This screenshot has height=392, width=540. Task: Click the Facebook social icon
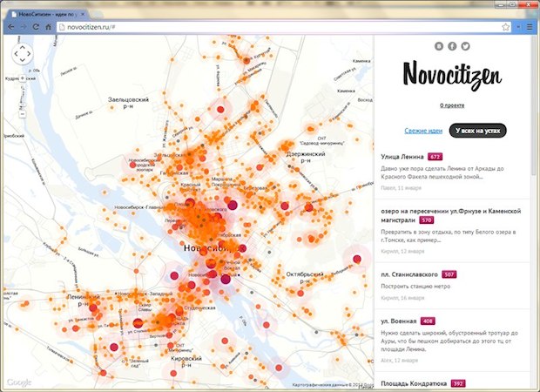(453, 45)
